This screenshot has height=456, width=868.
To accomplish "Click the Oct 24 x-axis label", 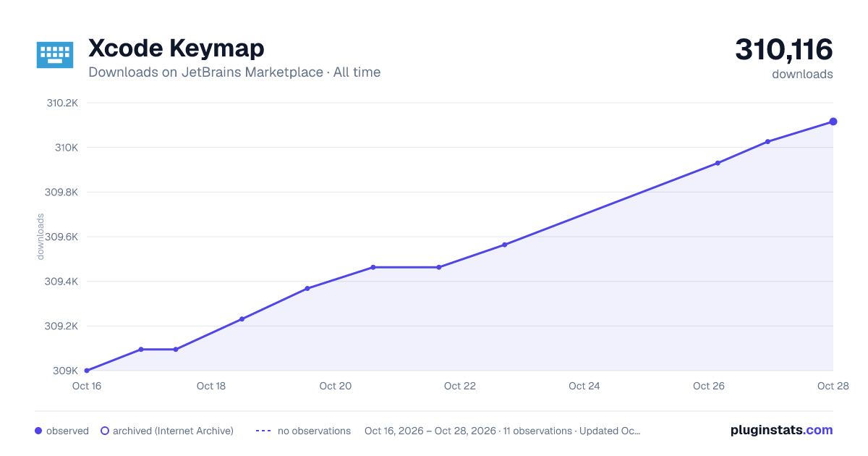I will point(584,386).
